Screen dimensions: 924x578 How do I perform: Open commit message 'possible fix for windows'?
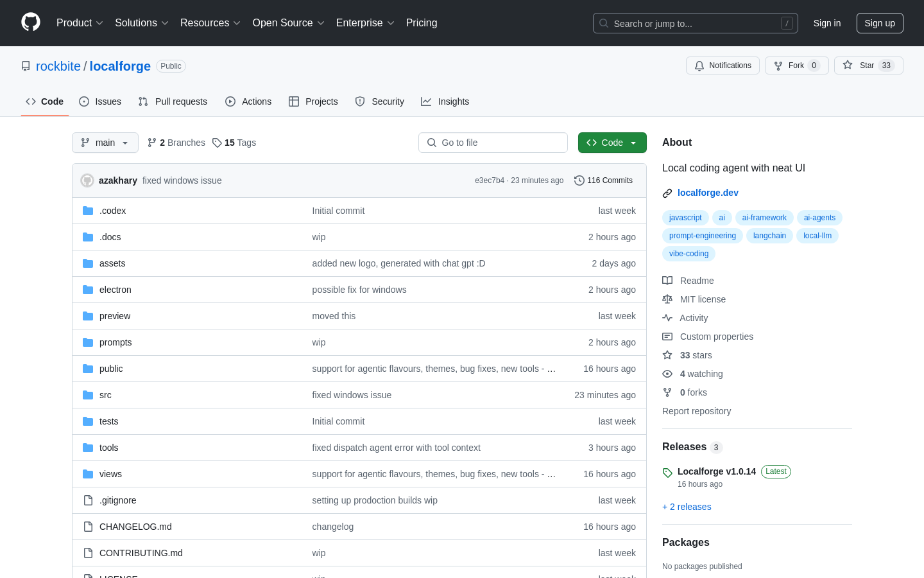(359, 290)
